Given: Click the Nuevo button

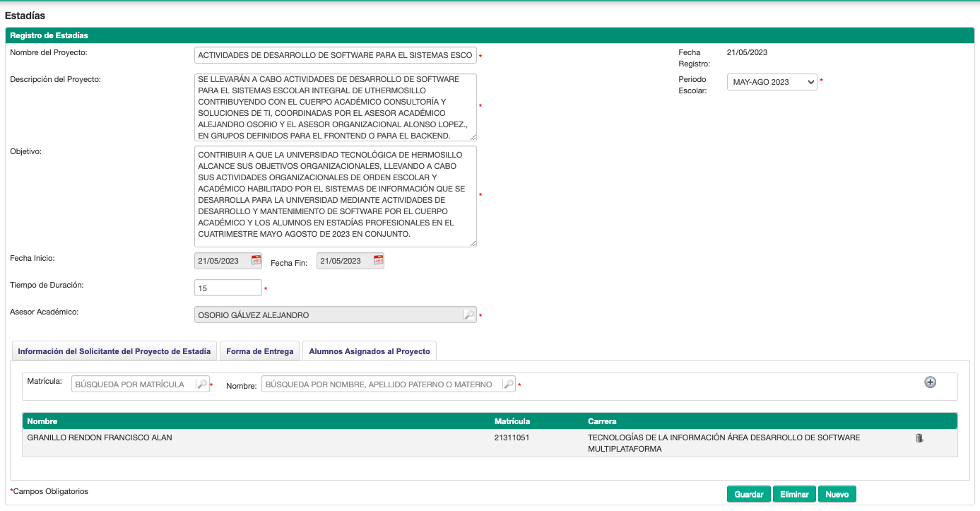Looking at the screenshot, I should [x=837, y=495].
